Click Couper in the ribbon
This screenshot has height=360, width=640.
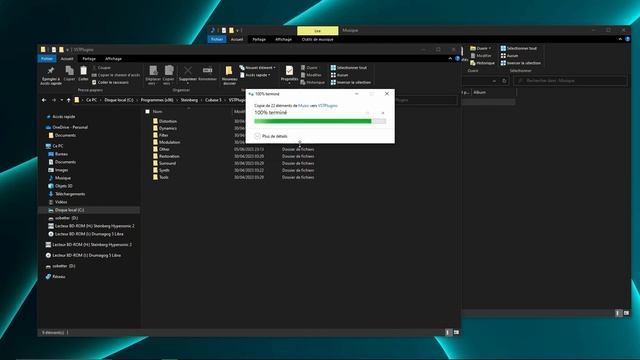point(101,68)
